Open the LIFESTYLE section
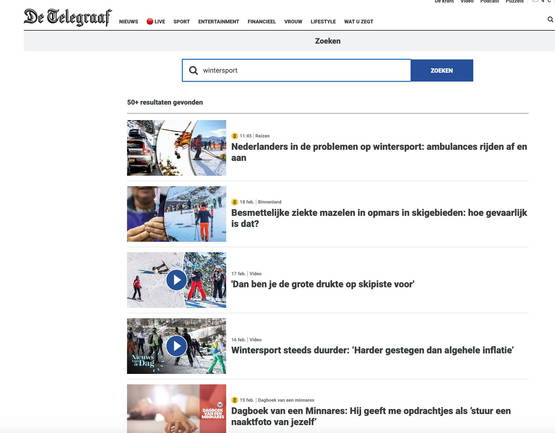 tap(323, 22)
